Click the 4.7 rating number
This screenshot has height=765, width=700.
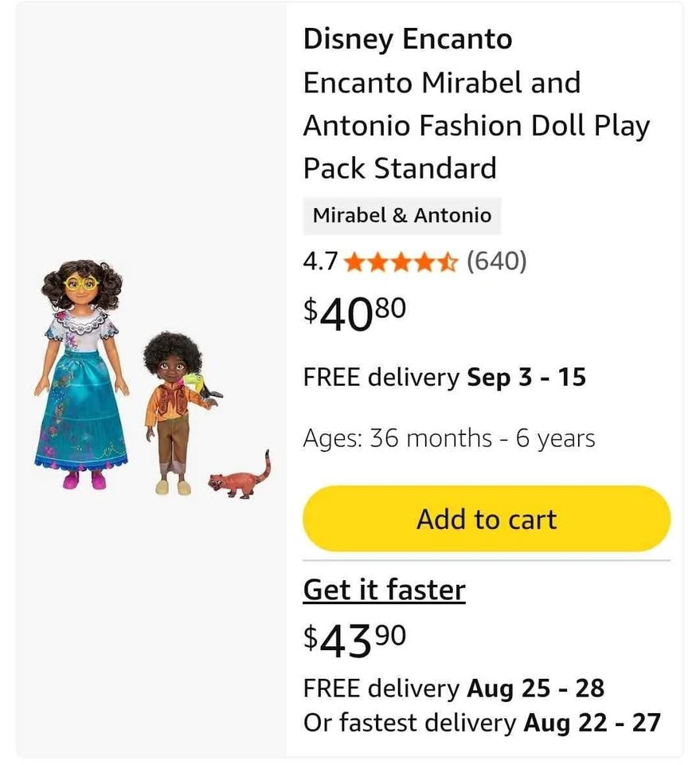(x=320, y=261)
